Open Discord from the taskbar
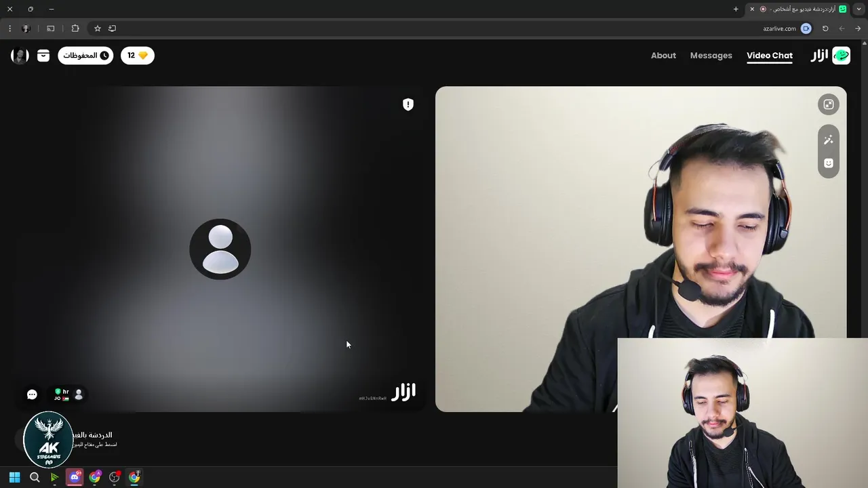 pos(75,477)
